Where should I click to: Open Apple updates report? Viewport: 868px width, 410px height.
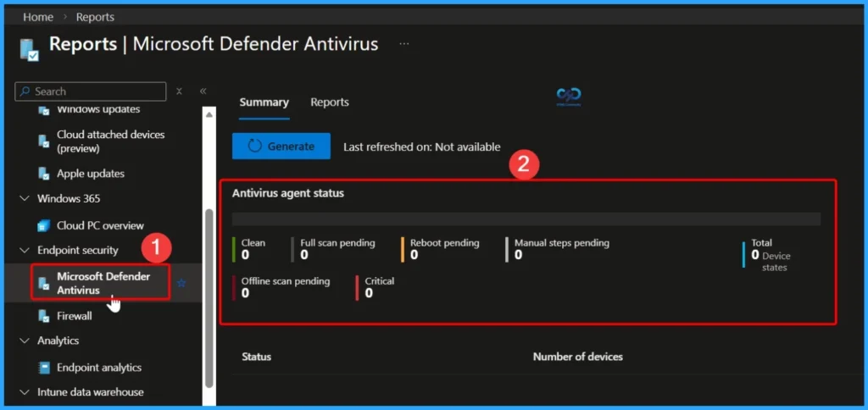point(91,174)
